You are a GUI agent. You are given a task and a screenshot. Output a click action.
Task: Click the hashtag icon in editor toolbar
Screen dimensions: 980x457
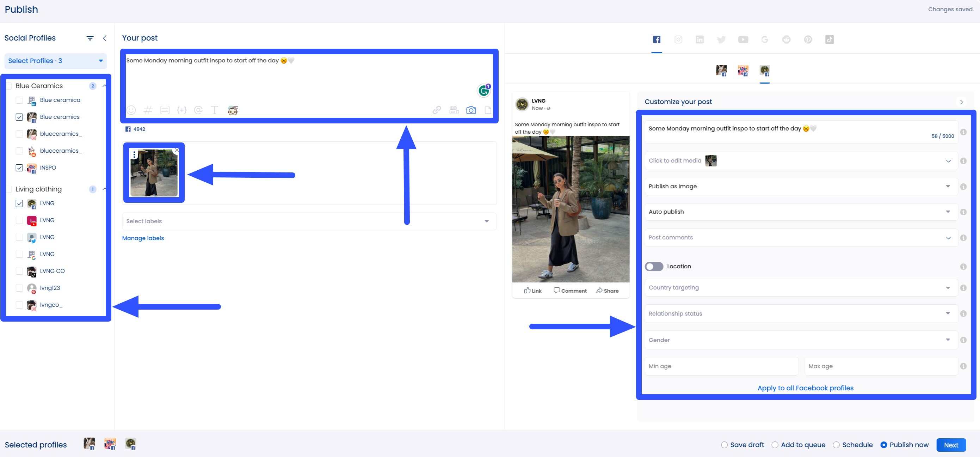coord(148,110)
